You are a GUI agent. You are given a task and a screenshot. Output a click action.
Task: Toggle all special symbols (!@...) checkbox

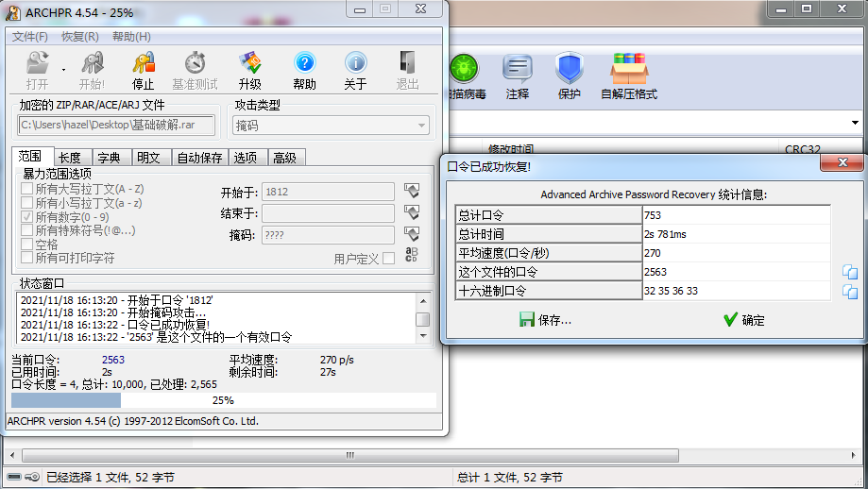pyautogui.click(x=26, y=229)
